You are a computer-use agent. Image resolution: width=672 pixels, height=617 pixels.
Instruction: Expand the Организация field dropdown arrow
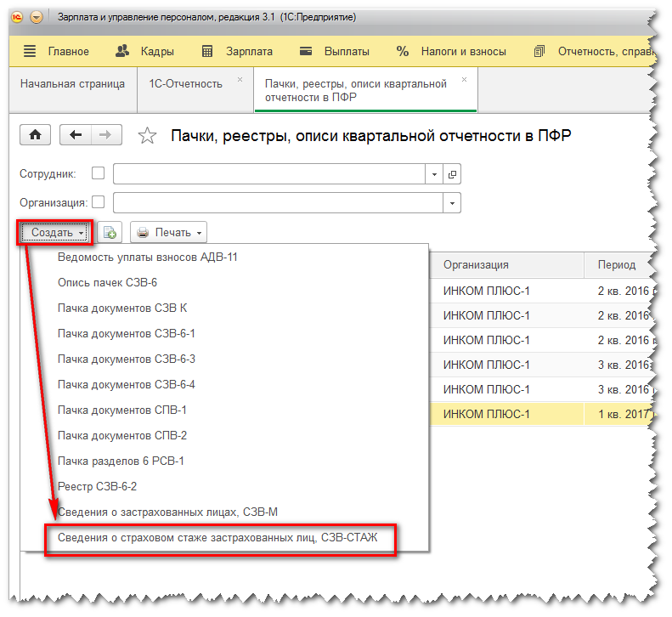tap(452, 203)
